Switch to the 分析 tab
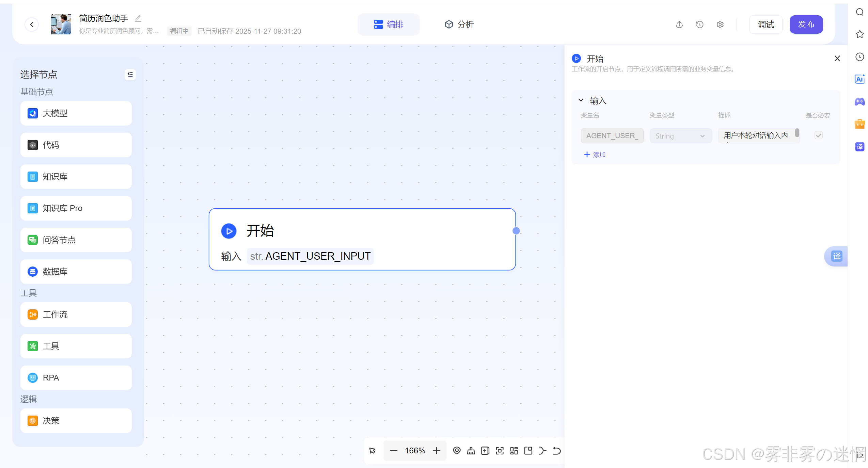Screen dimensions: 868x468 459,25
